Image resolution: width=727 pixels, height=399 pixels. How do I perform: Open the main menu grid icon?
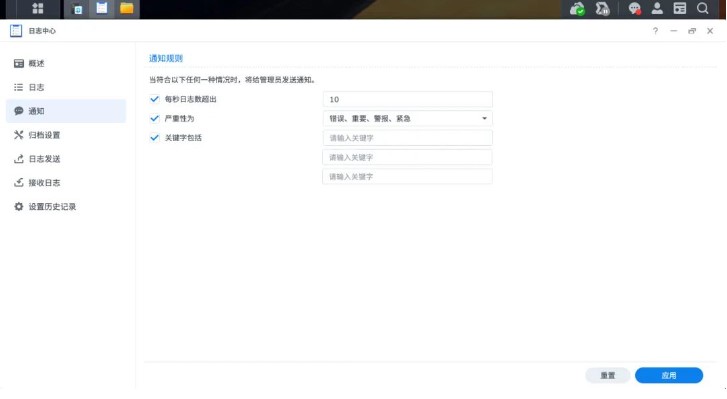pos(38,8)
